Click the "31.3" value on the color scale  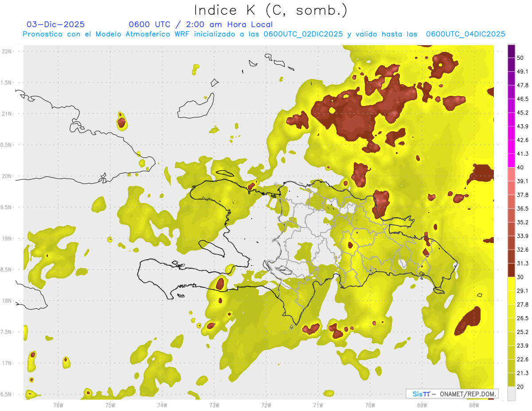(523, 263)
